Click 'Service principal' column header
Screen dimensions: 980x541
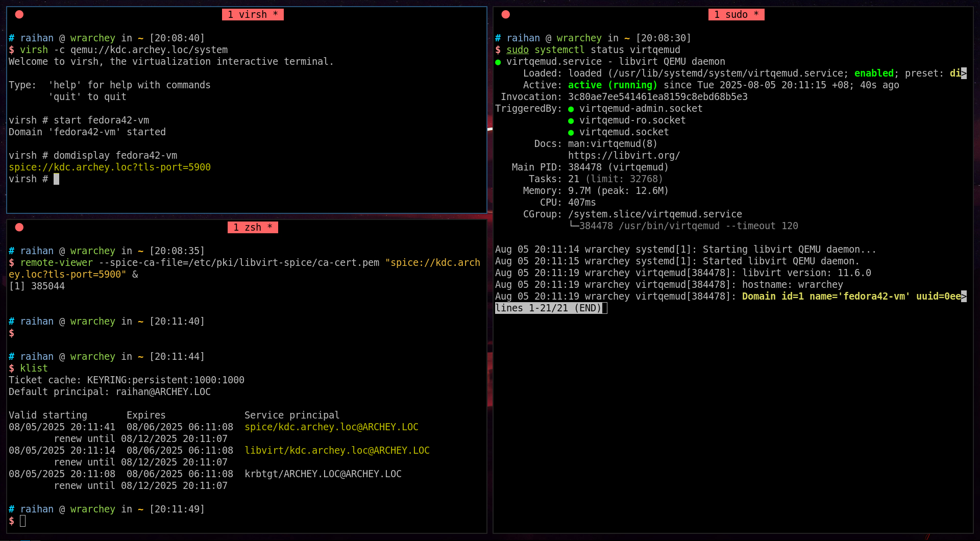(292, 415)
